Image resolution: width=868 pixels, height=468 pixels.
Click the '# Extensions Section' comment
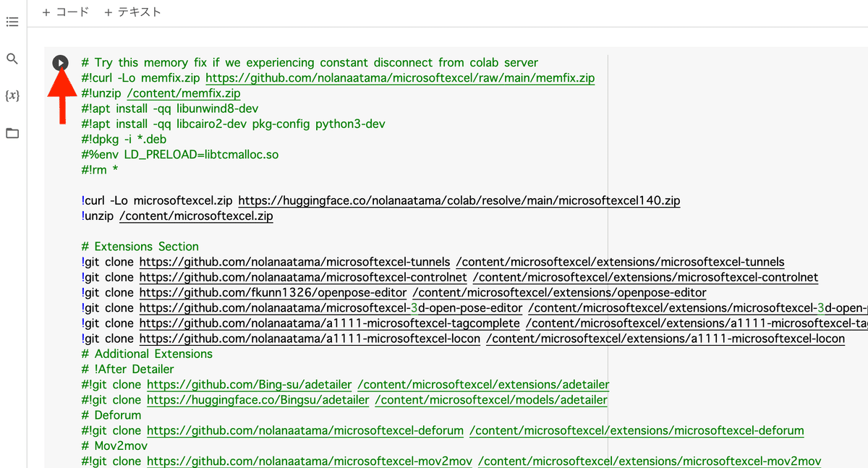140,247
